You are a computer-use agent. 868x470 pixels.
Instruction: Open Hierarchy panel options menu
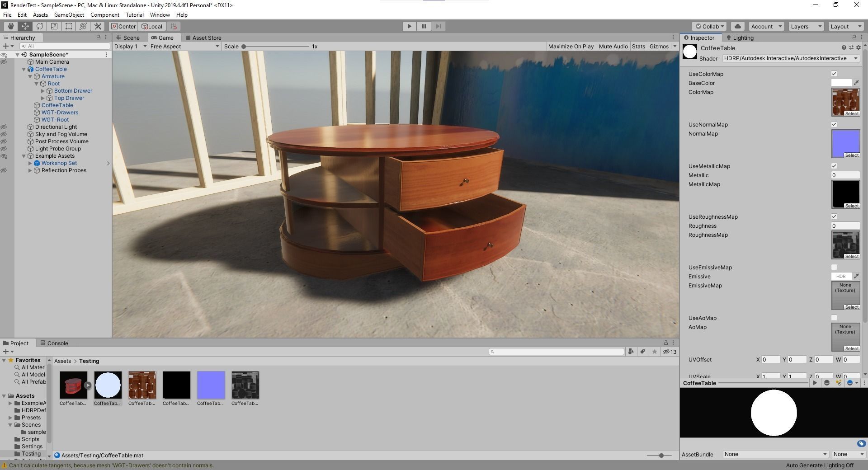[106, 37]
